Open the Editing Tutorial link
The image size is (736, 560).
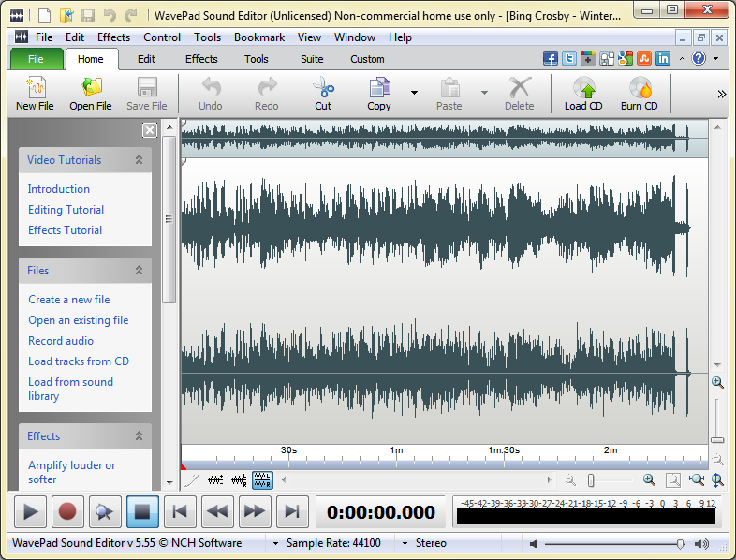[66, 210]
